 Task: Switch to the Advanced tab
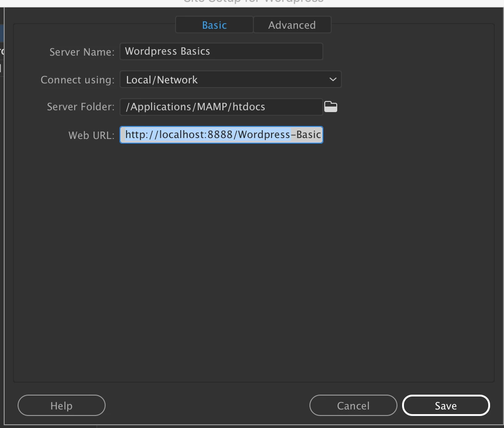[x=292, y=25]
